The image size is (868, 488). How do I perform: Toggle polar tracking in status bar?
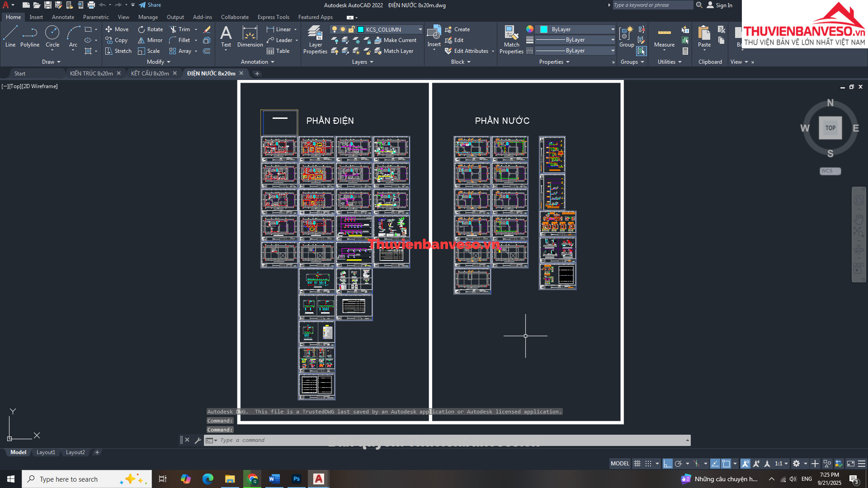(x=678, y=464)
